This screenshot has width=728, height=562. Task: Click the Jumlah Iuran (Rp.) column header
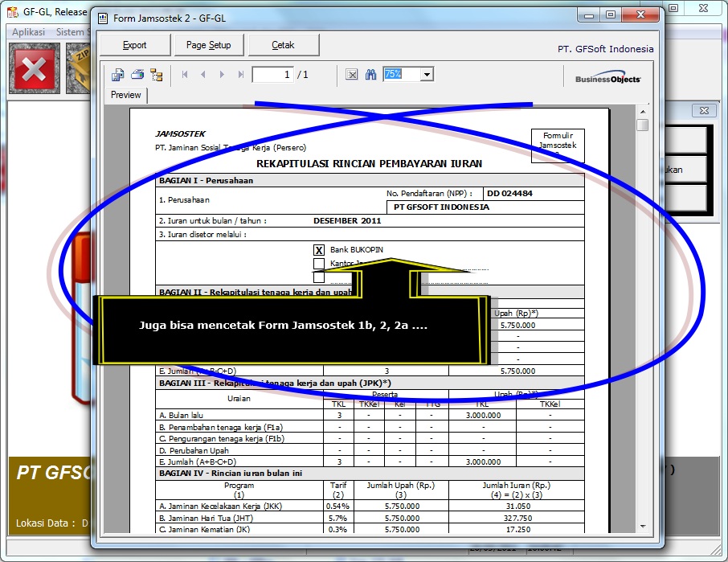click(517, 485)
